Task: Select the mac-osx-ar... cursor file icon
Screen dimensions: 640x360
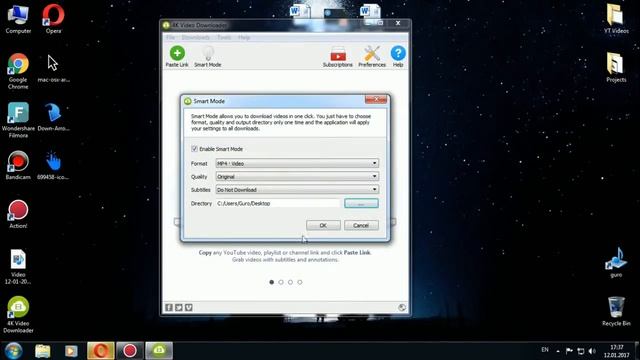Action: coord(53,68)
